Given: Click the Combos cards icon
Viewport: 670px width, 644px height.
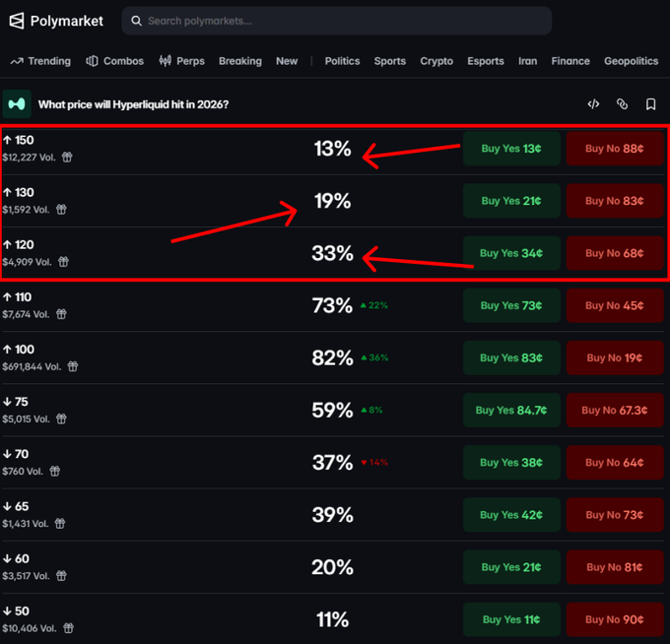Looking at the screenshot, I should 92,61.
